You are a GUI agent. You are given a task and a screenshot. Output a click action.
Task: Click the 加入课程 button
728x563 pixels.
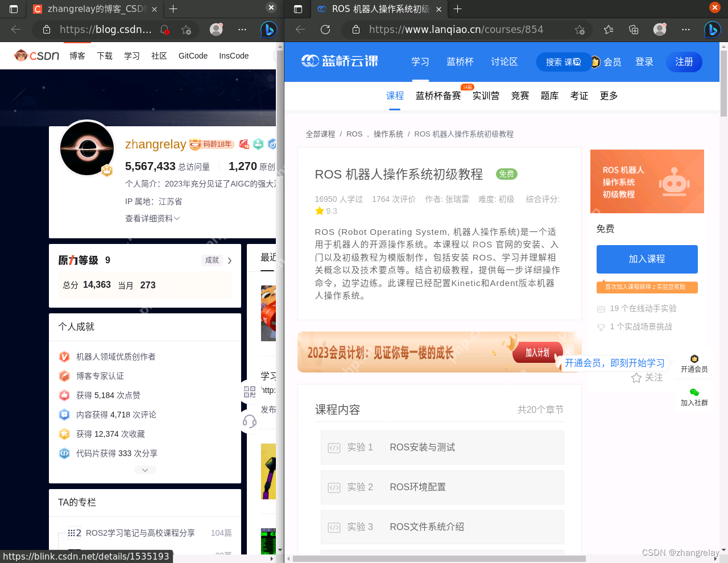pyautogui.click(x=647, y=259)
